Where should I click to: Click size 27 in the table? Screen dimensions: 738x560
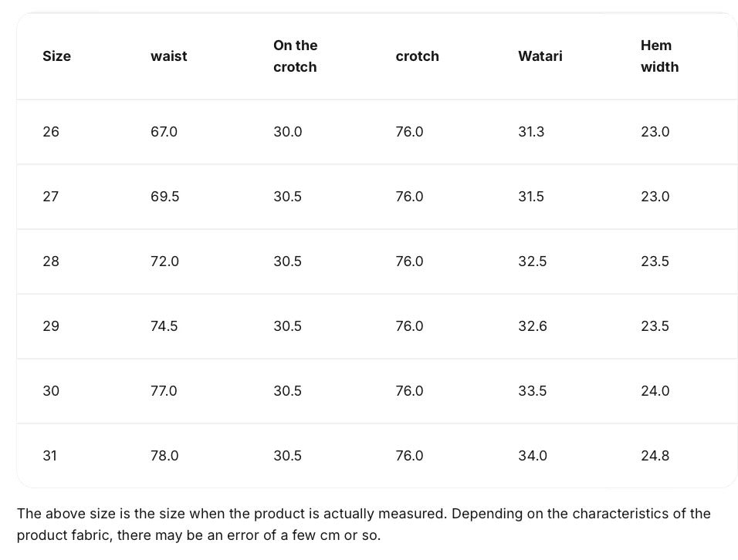pos(51,197)
